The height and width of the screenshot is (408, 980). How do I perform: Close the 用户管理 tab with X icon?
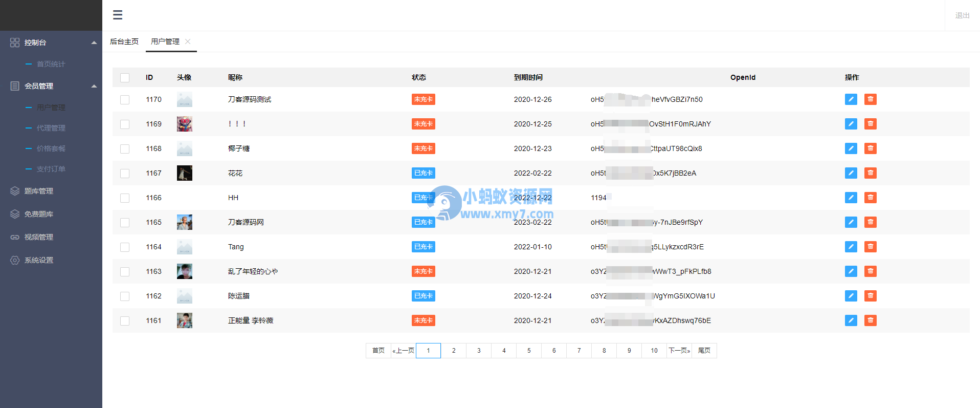[x=188, y=41]
